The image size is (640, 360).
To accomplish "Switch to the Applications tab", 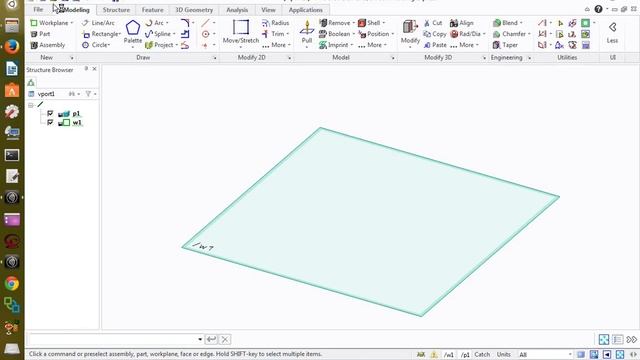I will click(x=305, y=10).
